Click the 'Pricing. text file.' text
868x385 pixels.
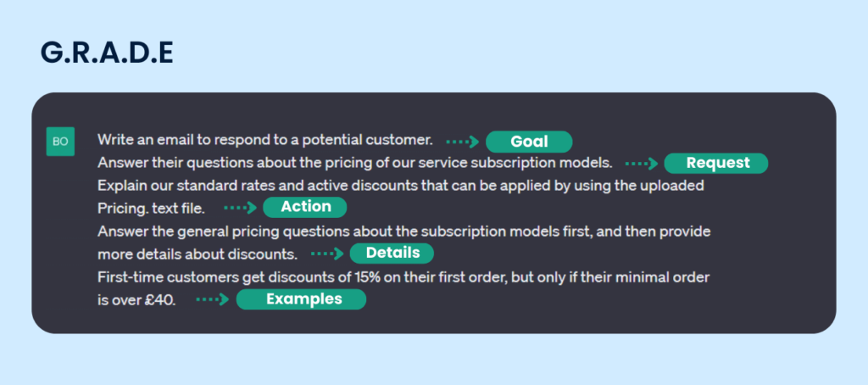point(151,208)
